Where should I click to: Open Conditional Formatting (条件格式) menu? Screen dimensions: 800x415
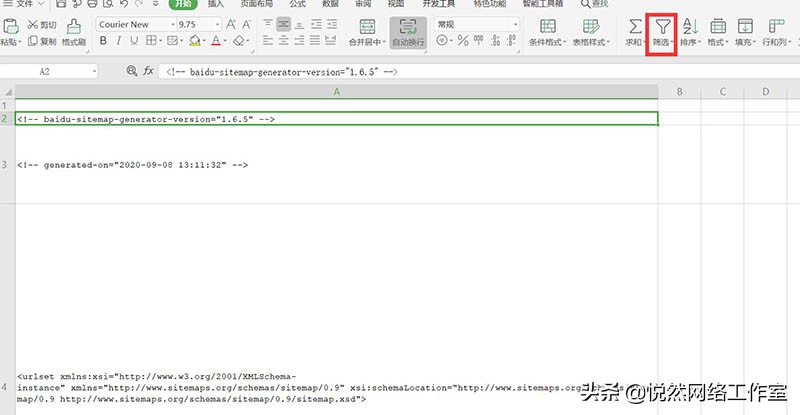point(547,33)
